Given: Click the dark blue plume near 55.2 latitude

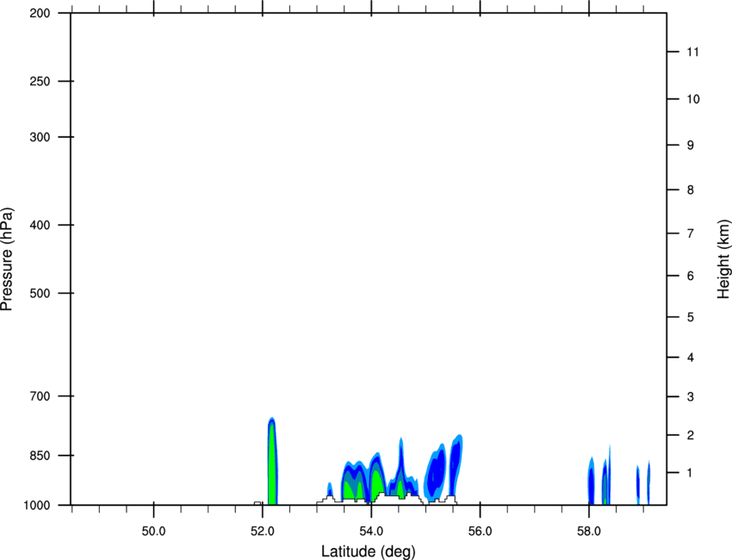Looking at the screenshot, I should pos(437,472).
